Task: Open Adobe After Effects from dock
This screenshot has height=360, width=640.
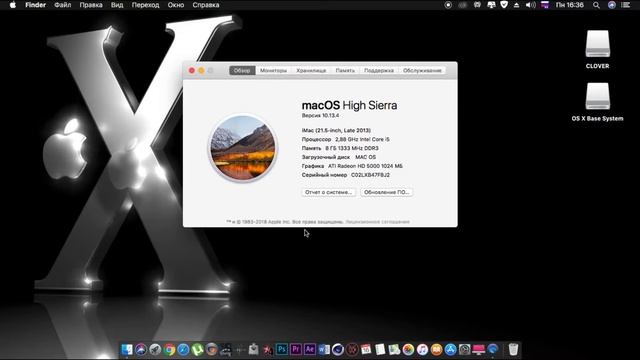Action: click(310, 349)
